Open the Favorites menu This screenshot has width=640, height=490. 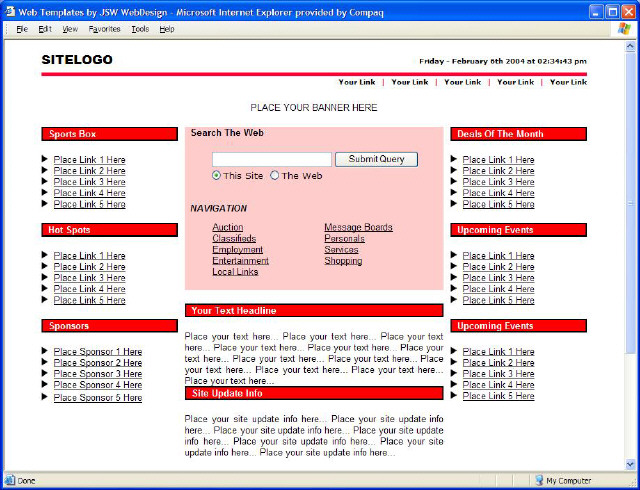[x=104, y=29]
